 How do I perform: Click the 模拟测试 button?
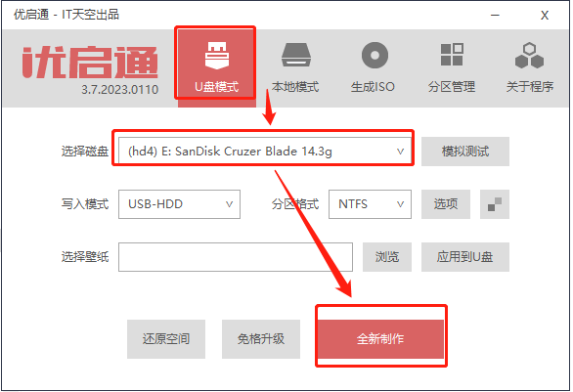pos(465,152)
